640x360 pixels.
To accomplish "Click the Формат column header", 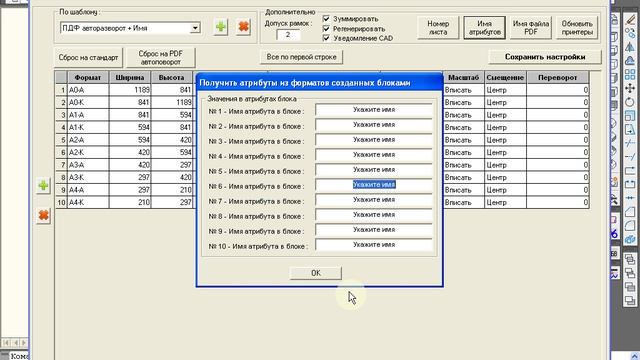I will [x=88, y=77].
